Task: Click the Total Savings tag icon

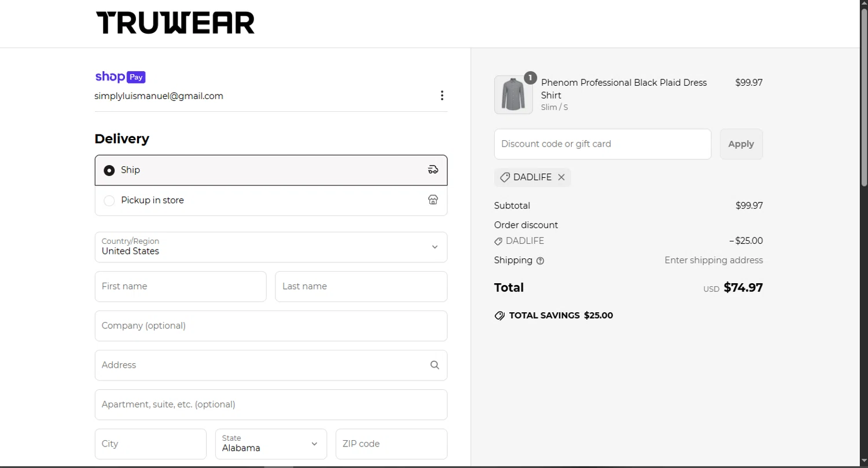Action: pos(499,316)
